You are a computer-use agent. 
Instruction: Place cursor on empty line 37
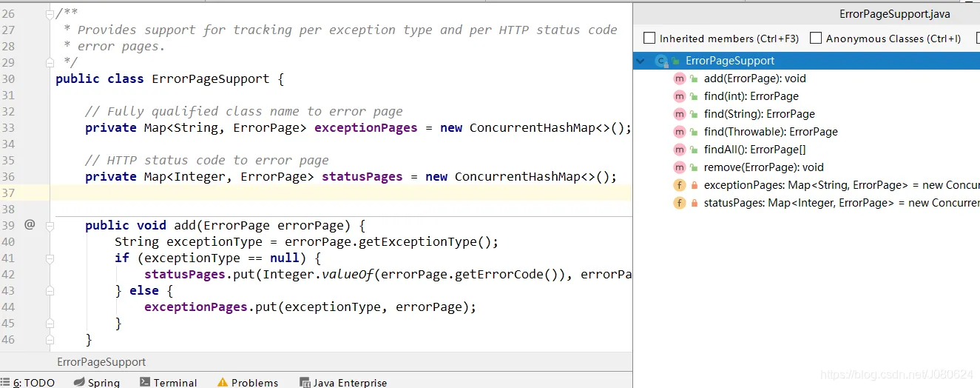tap(296, 193)
